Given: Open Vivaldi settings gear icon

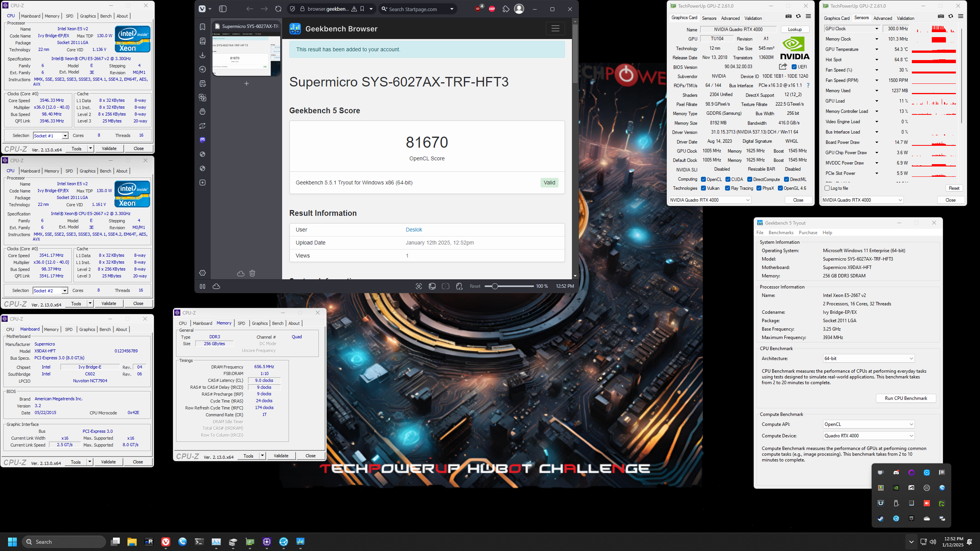Looking at the screenshot, I should pos(203,273).
